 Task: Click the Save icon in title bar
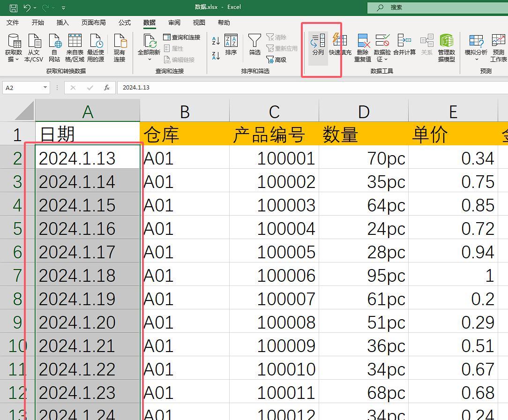[x=13, y=8]
